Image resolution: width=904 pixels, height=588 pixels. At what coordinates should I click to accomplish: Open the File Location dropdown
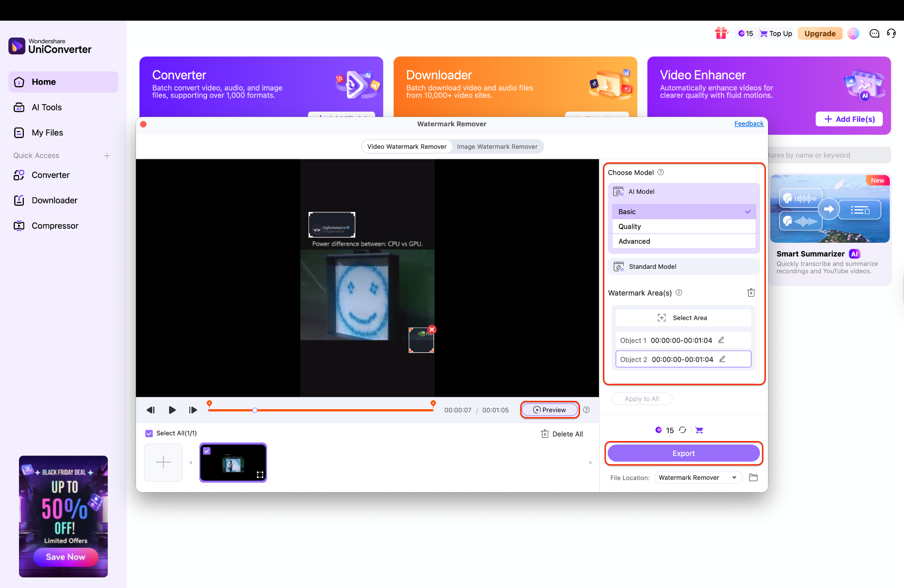(x=697, y=478)
